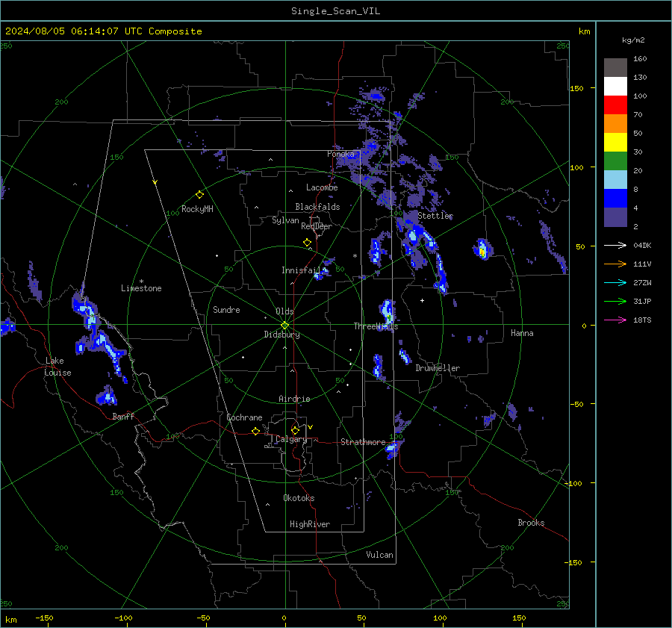Click the cyan 27ZW arrow icon

(615, 282)
